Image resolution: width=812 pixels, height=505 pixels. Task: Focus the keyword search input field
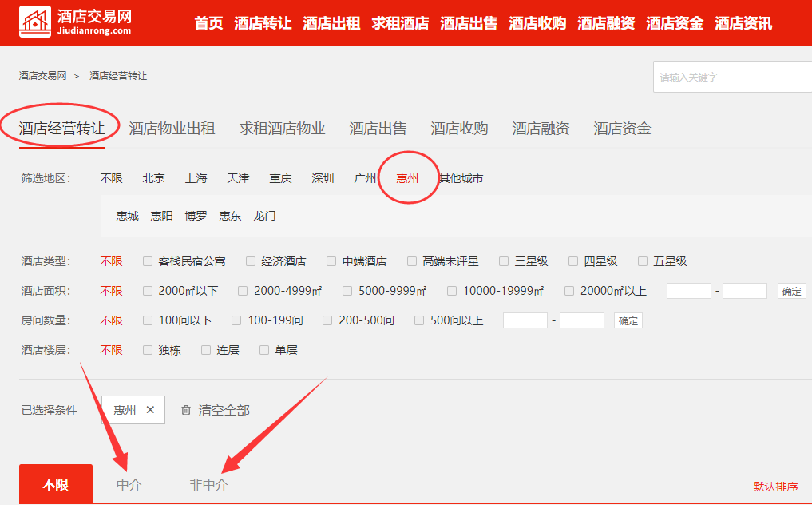click(732, 77)
